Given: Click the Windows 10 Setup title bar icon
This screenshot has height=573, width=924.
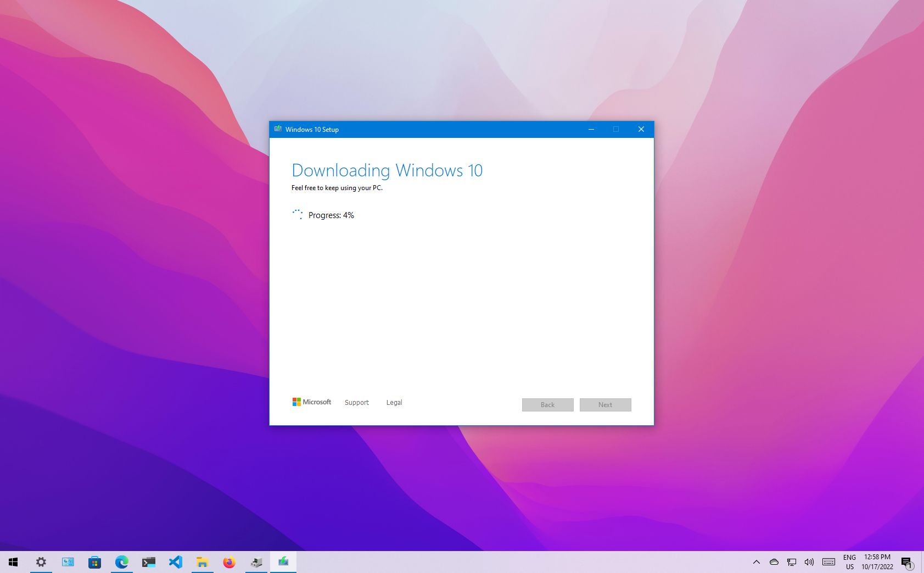Looking at the screenshot, I should (x=278, y=129).
